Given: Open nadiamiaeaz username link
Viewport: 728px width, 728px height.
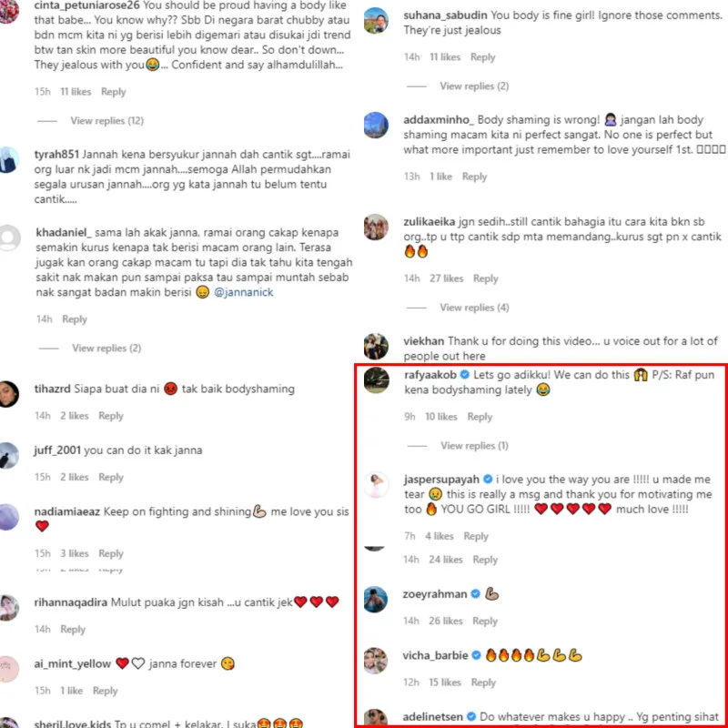Looking at the screenshot, I should [66, 511].
